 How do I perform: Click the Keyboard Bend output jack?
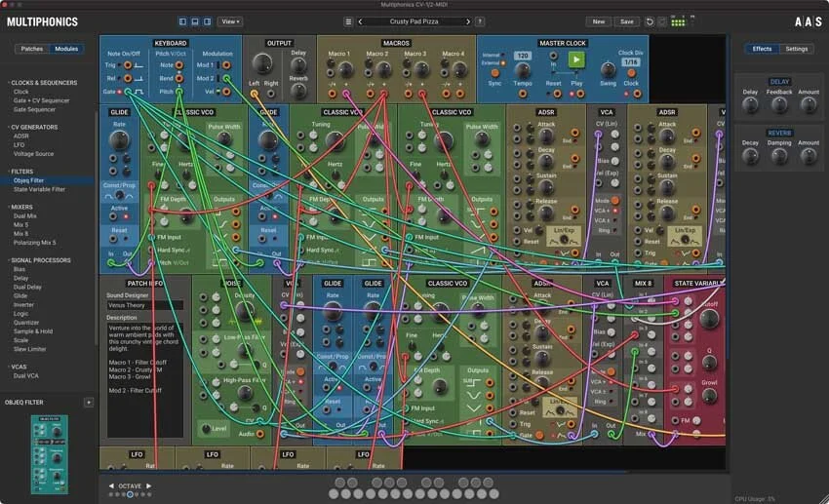coord(179,78)
